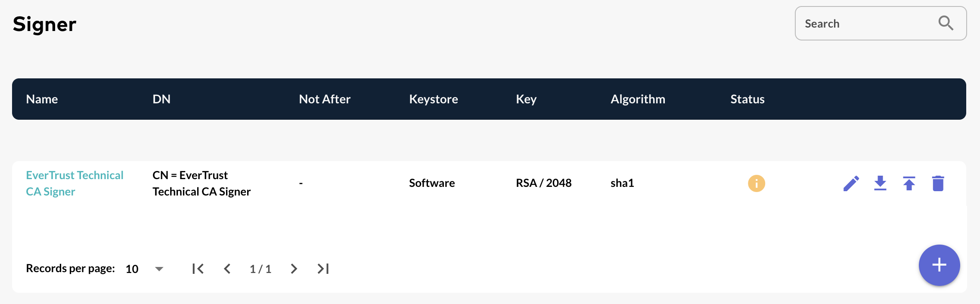Sort by the Not After column header
980x304 pixels.
click(x=325, y=99)
